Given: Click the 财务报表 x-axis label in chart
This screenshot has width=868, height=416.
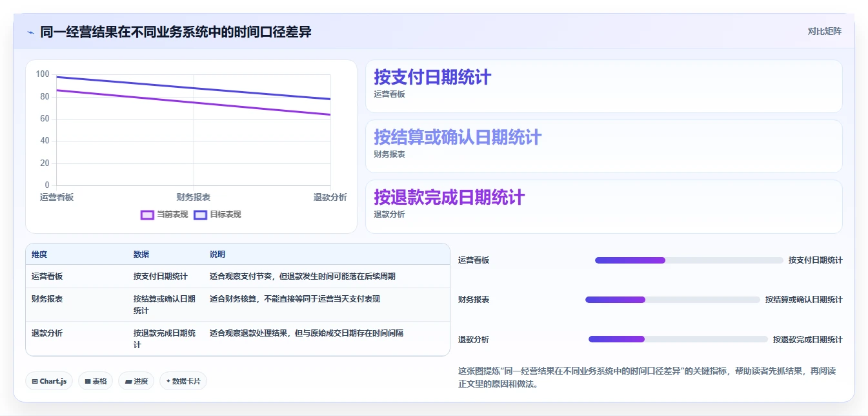Looking at the screenshot, I should point(194,198).
